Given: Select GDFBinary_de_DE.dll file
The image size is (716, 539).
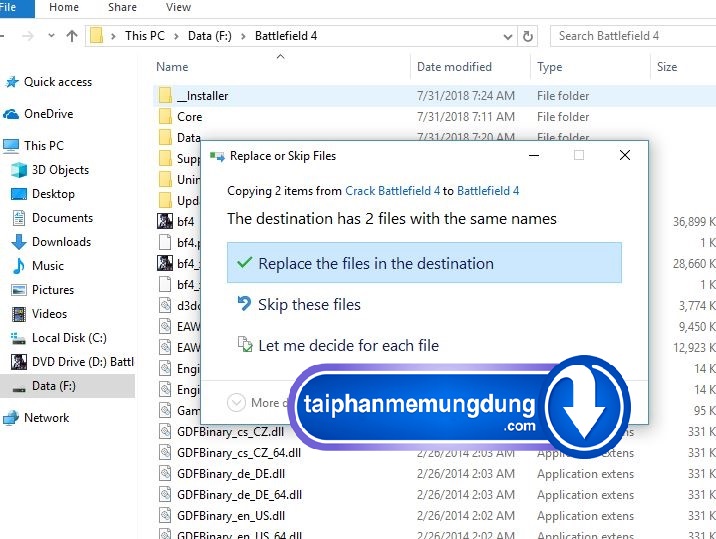Looking at the screenshot, I should tap(231, 474).
